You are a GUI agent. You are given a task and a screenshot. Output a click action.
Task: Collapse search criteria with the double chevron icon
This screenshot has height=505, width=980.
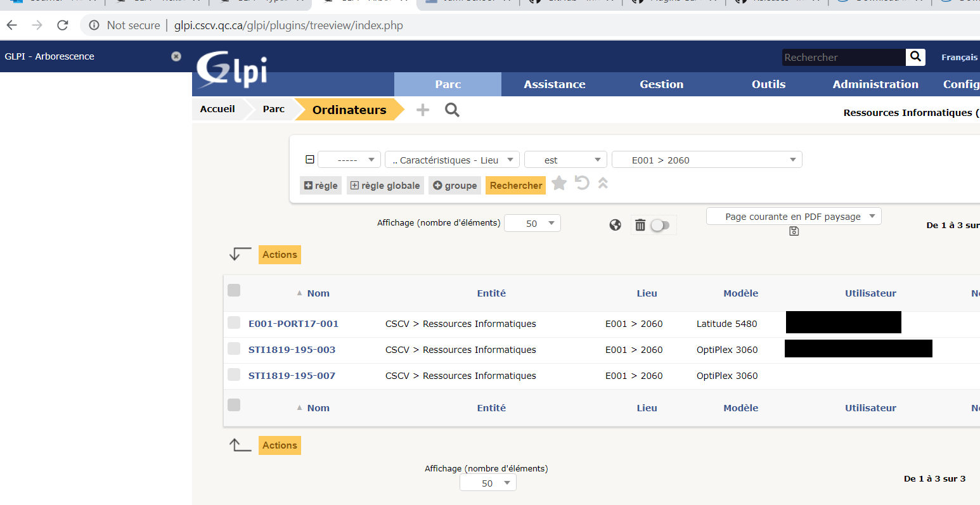pos(602,184)
